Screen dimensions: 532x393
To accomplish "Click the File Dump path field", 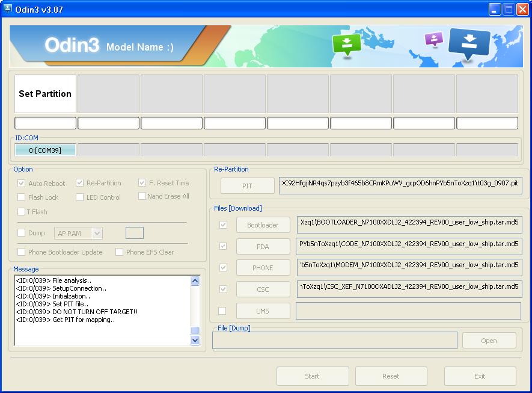I will pyautogui.click(x=335, y=340).
